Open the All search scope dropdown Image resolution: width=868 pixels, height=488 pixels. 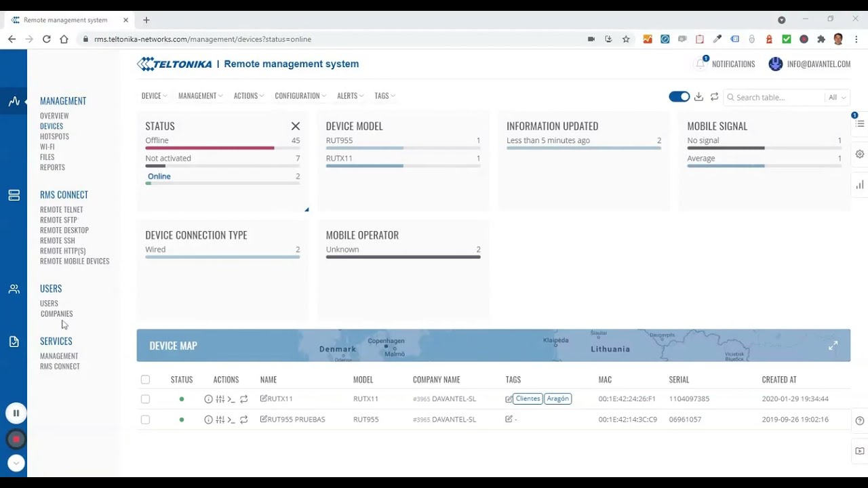tap(837, 98)
